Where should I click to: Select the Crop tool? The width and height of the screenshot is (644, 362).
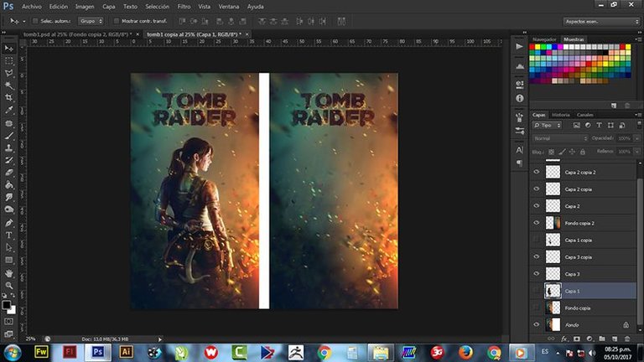click(8, 98)
